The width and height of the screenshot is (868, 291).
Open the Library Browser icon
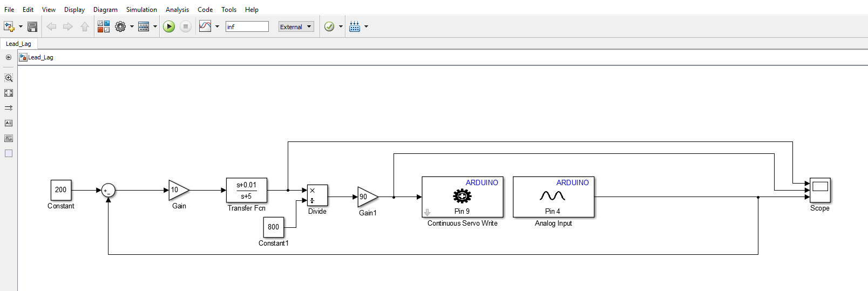tap(104, 26)
